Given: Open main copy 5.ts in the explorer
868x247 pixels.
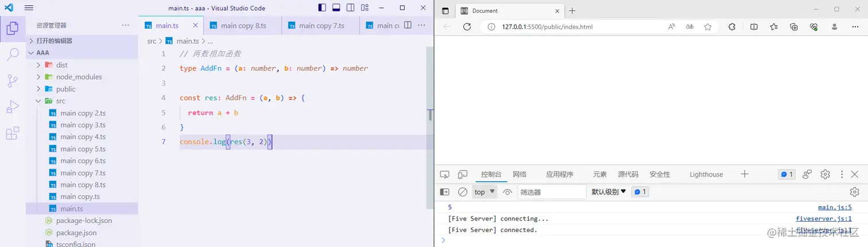Looking at the screenshot, I should pos(82,149).
